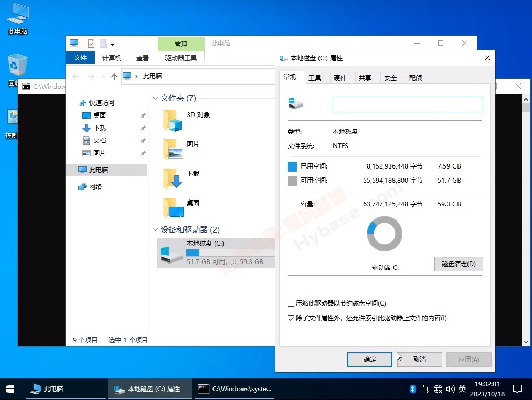Collapse the 文件夹 (7) group
This screenshot has height=400, width=532.
click(155, 98)
